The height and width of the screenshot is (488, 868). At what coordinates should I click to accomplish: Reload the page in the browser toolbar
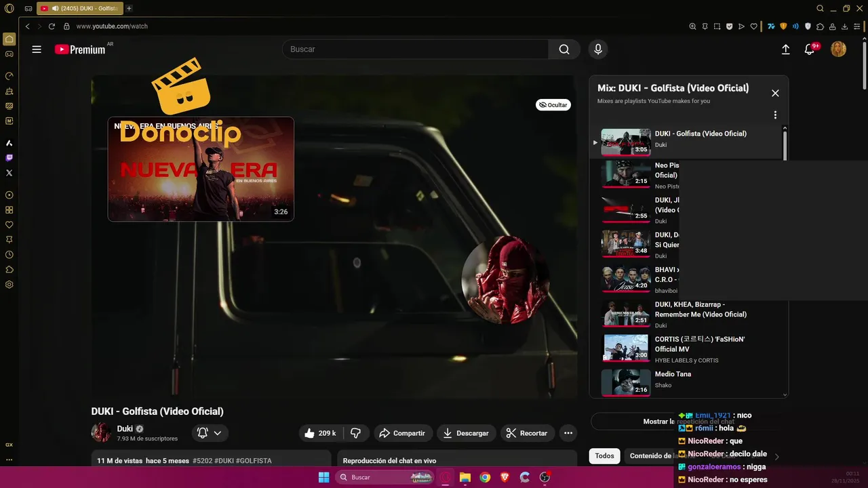[52, 26]
